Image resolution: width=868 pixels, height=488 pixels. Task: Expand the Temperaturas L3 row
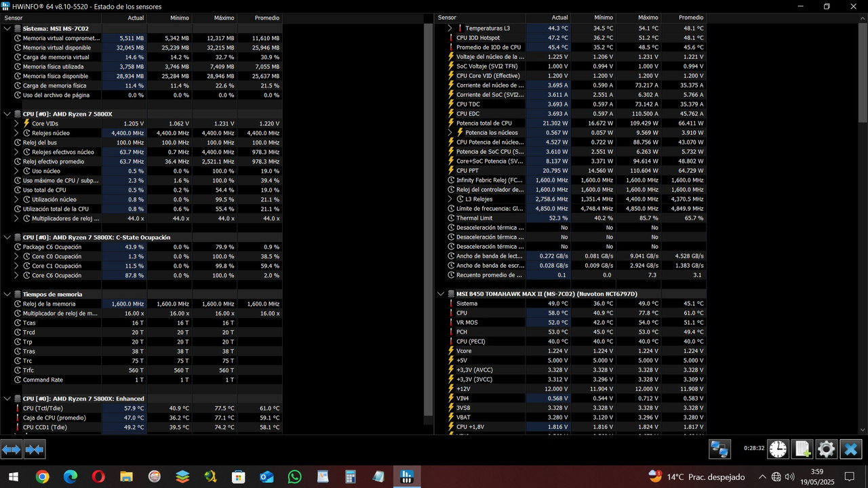[x=450, y=28]
